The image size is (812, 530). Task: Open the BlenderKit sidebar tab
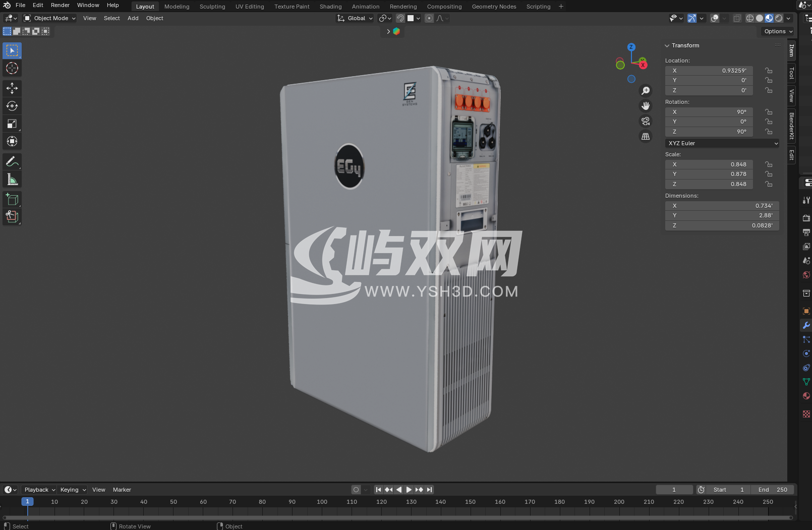pos(791,126)
